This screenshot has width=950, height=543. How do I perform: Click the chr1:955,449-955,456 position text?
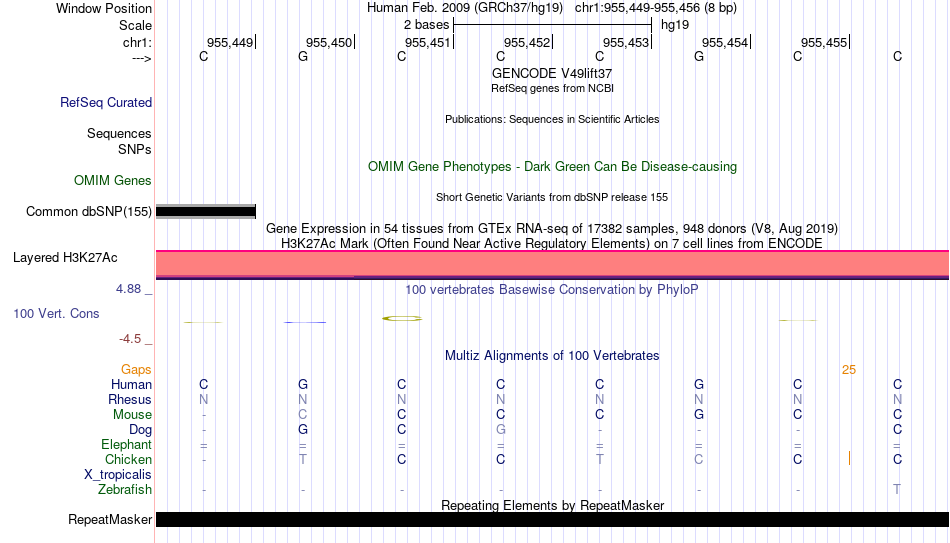click(x=656, y=8)
